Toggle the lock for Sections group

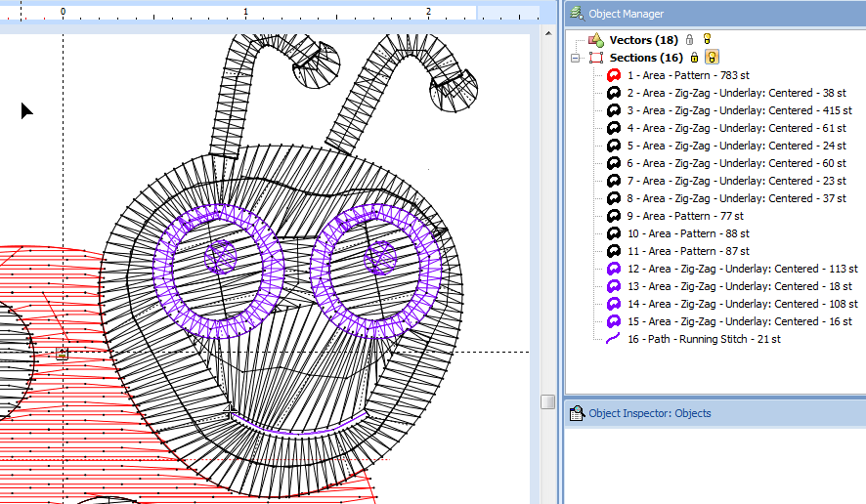(695, 58)
